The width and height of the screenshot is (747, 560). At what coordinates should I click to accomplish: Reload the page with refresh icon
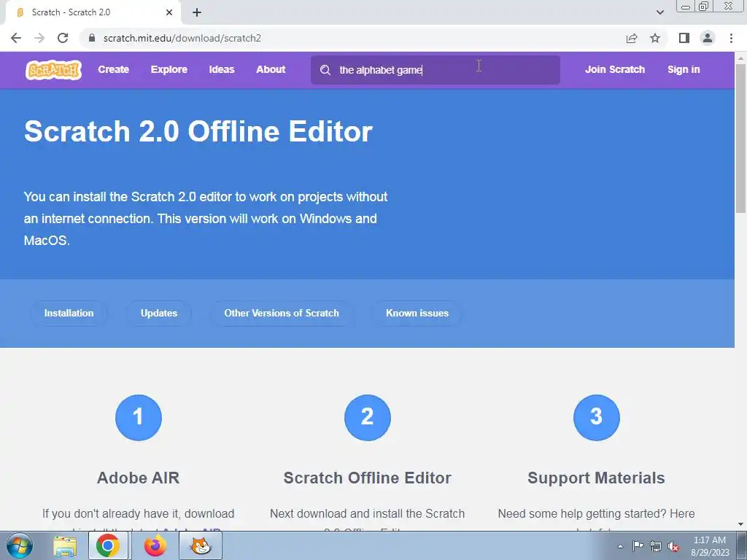click(x=63, y=38)
